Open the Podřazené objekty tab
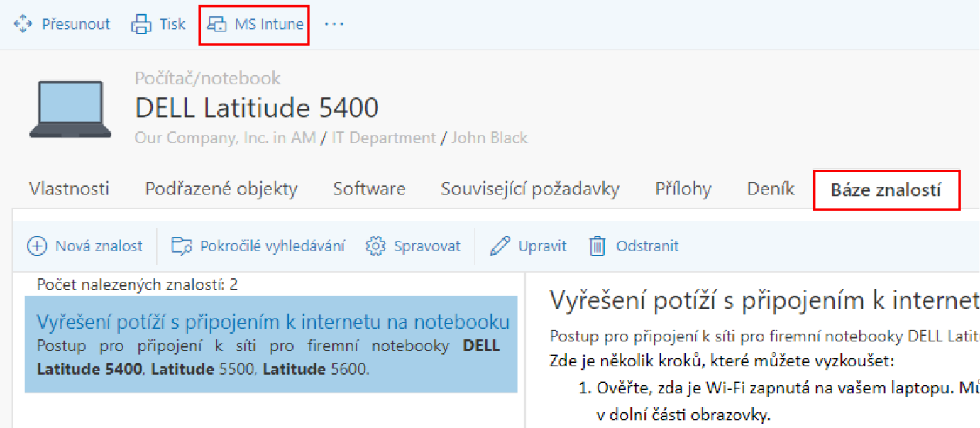980x428 pixels. (221, 189)
